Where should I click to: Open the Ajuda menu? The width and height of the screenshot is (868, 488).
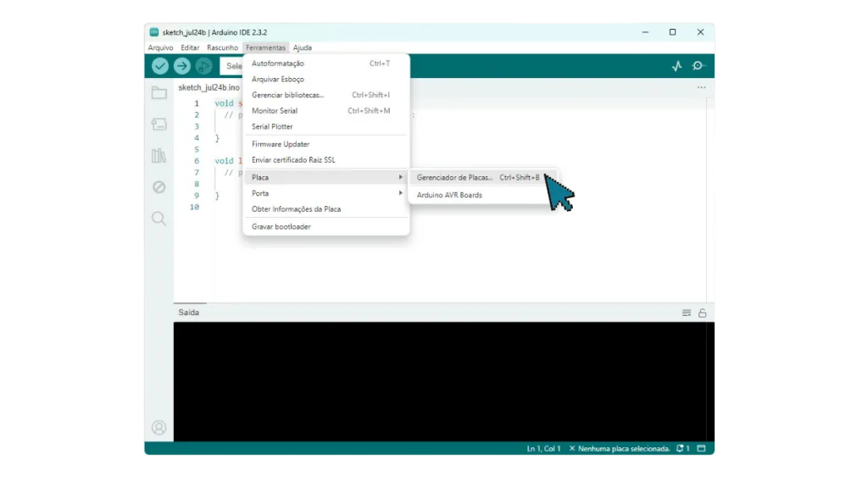(303, 47)
